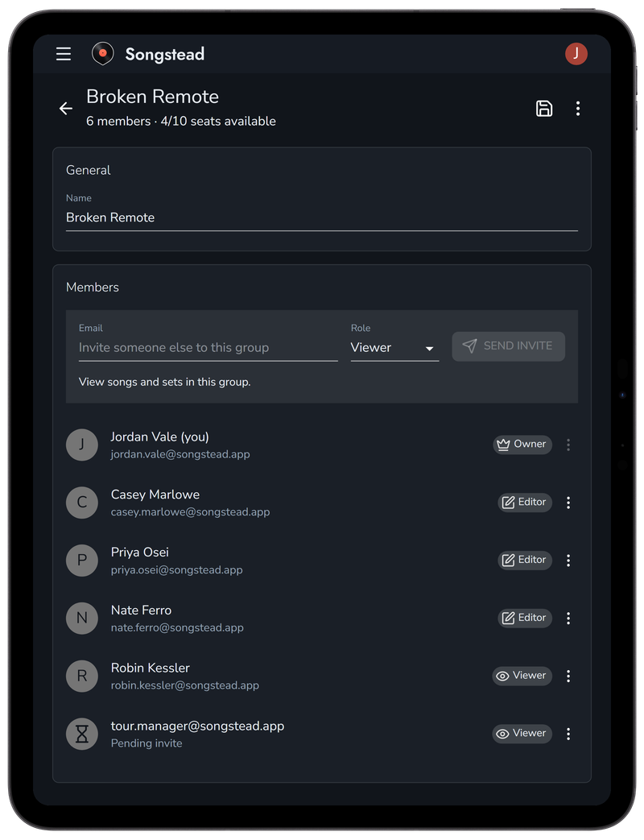Click the Casey Marlowe name
The width and height of the screenshot is (644, 840).
(155, 494)
